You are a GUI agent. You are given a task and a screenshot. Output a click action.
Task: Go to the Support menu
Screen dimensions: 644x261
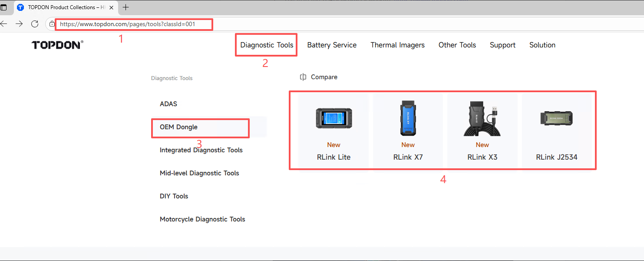point(502,45)
